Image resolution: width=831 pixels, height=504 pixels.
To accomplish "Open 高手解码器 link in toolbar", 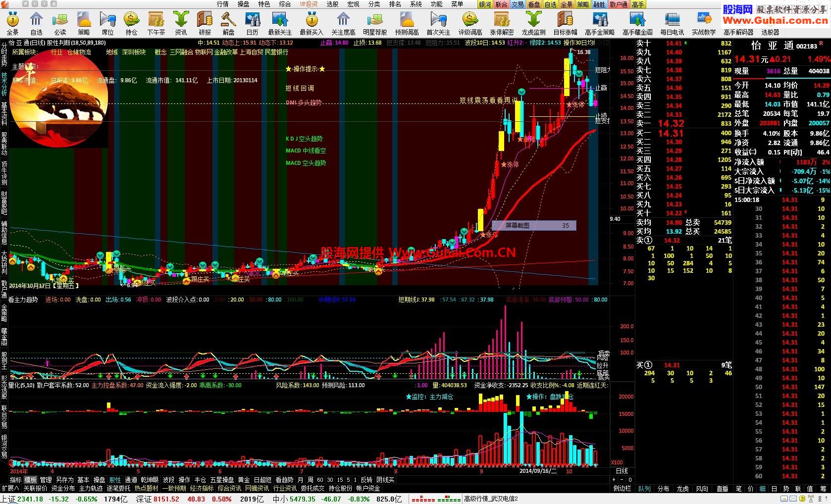I will [738, 32].
